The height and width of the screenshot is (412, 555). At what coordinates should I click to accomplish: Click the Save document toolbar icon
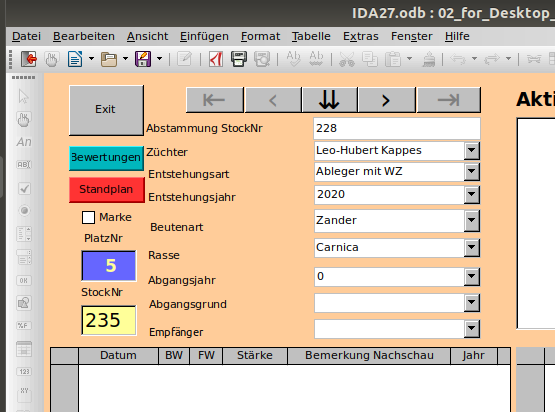coord(143,59)
